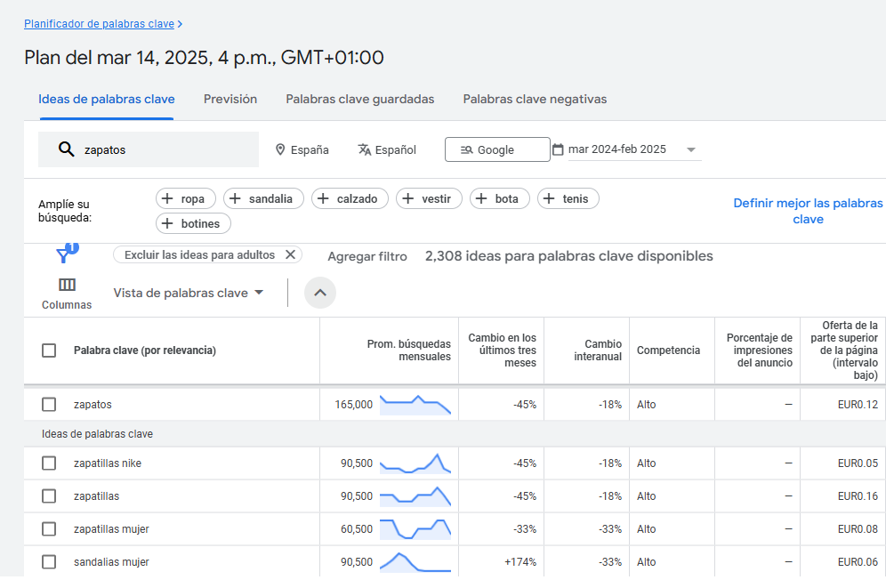Click the zapatos search input field
The width and height of the screenshot is (886, 588).
coord(149,149)
